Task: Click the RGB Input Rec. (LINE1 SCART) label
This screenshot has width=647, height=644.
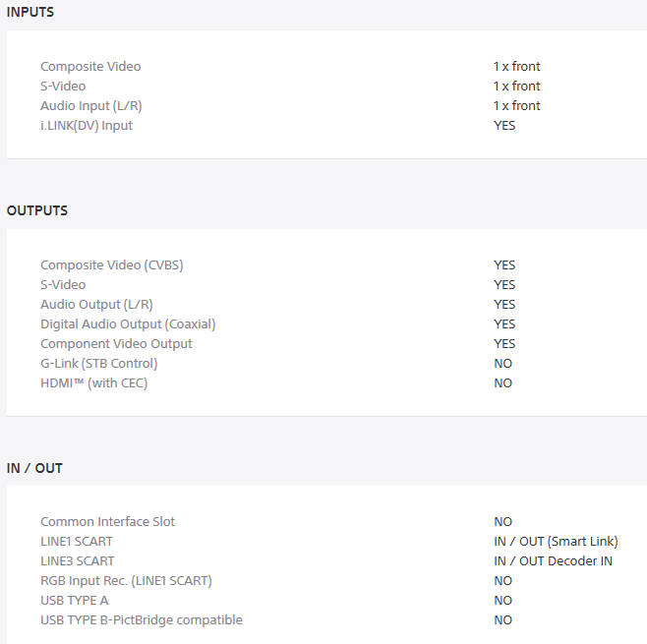Action: point(126,581)
